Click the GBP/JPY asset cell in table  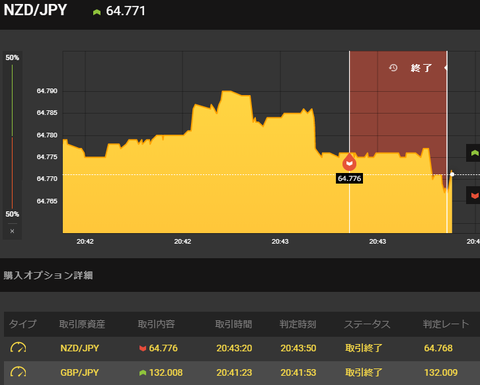80,372
